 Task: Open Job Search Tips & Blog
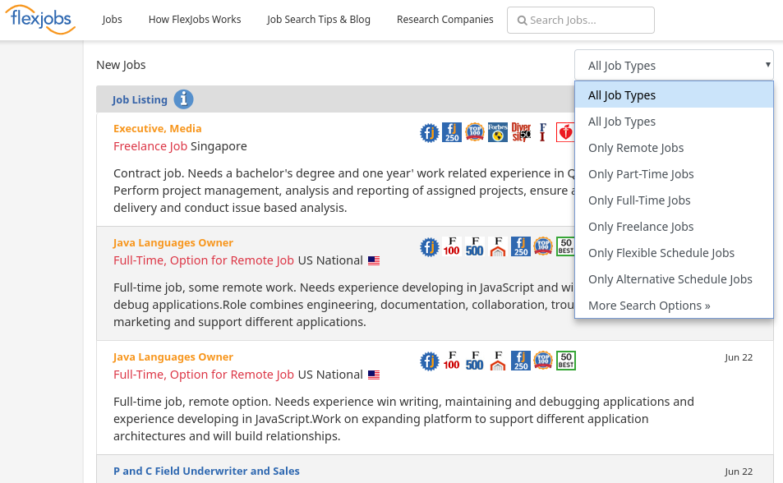click(318, 20)
